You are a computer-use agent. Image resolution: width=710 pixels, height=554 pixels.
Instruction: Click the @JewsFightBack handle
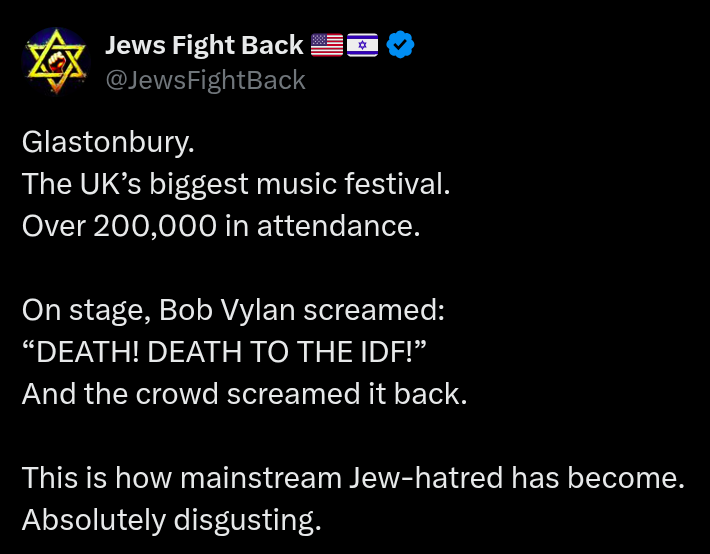tap(205, 80)
